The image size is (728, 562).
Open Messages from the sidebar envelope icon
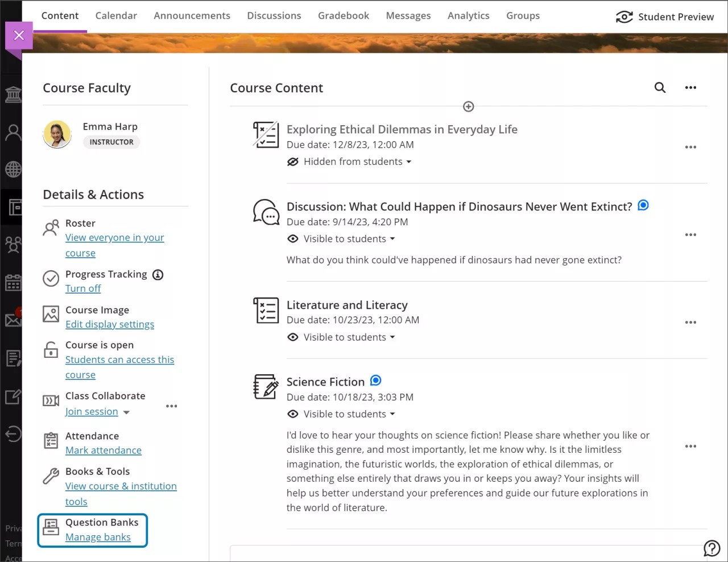(13, 320)
